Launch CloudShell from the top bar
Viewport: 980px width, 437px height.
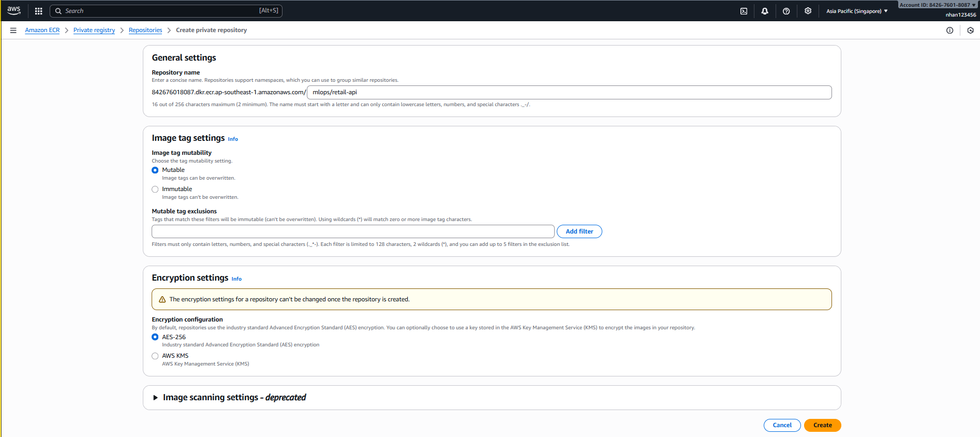coord(744,11)
